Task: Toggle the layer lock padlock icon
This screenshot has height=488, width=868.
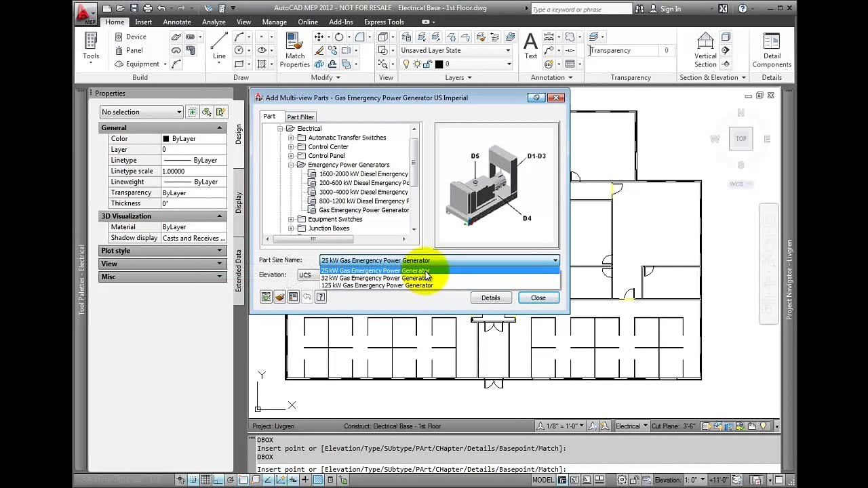Action: 429,64
